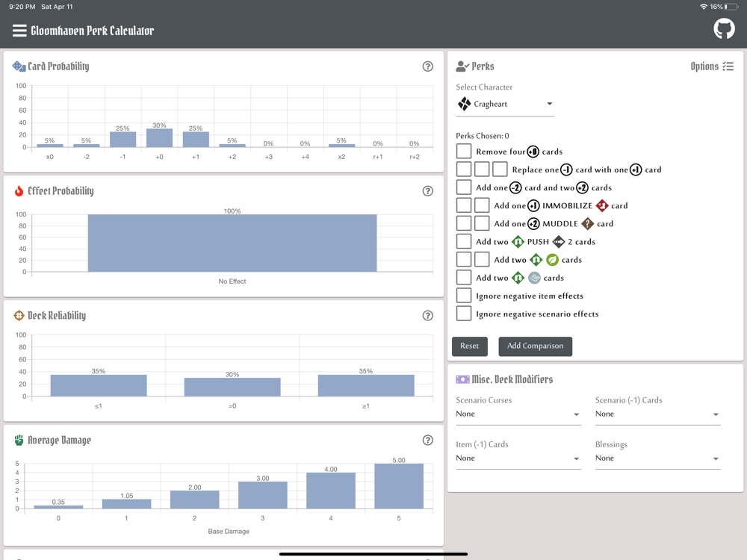Open the Scenario (-1) Cards dropdown
This screenshot has width=747, height=560.
point(657,414)
